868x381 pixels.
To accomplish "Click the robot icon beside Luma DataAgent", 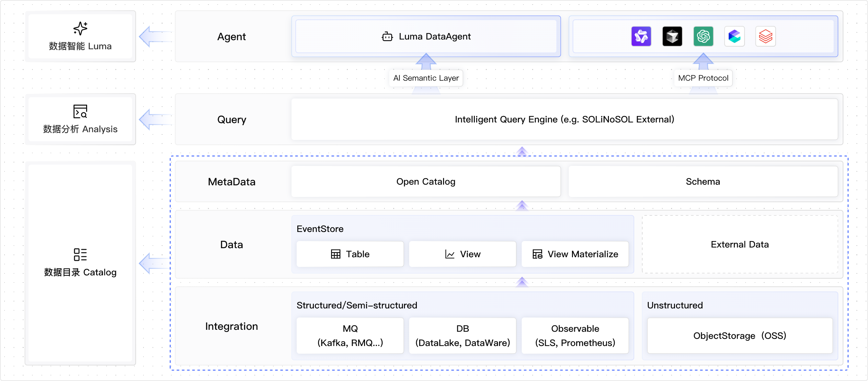I will (x=387, y=36).
